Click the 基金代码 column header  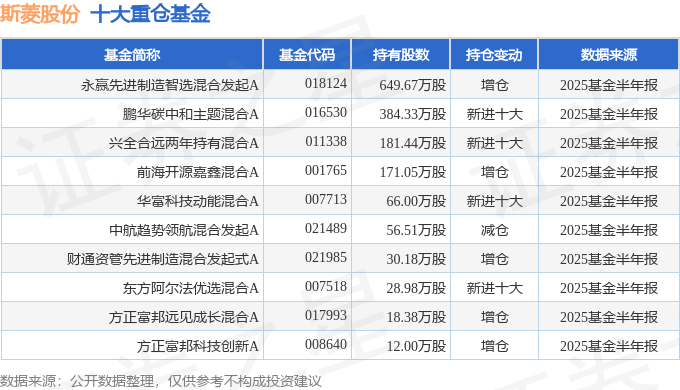[x=307, y=55]
